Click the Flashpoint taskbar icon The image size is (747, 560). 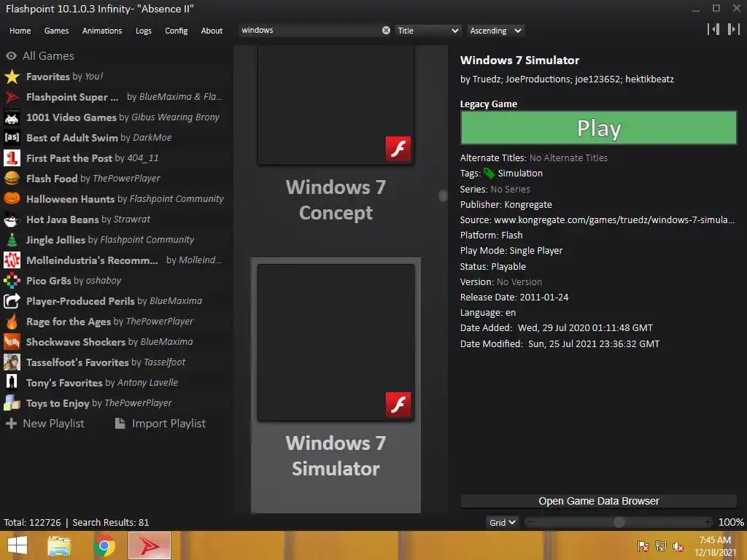[150, 545]
